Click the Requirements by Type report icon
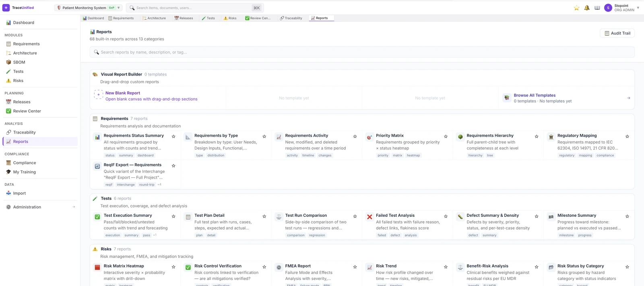 point(188,137)
